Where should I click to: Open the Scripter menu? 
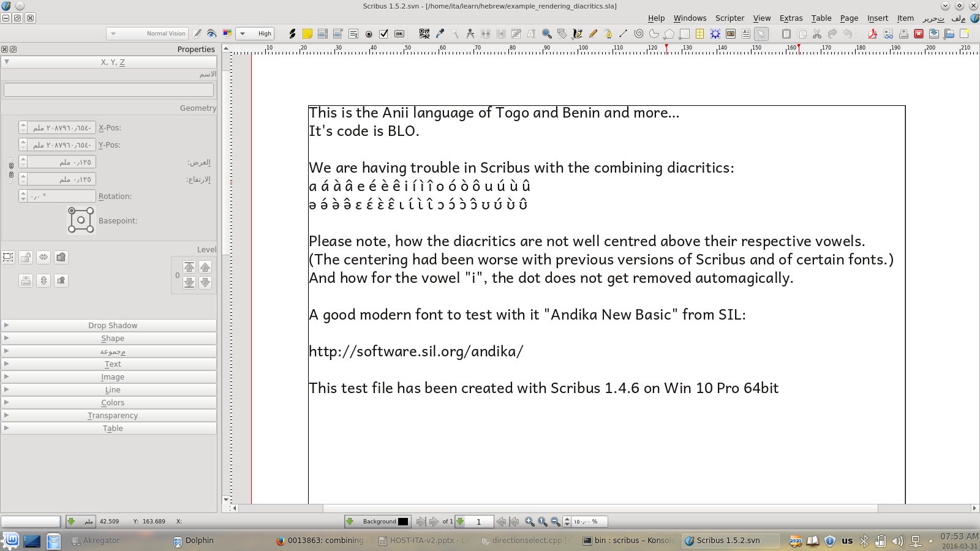click(x=729, y=18)
